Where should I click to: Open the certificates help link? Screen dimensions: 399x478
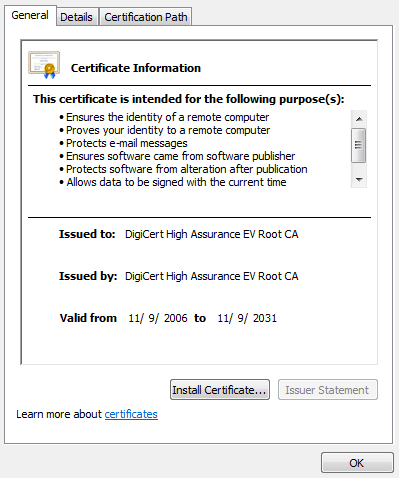pyautogui.click(x=131, y=414)
